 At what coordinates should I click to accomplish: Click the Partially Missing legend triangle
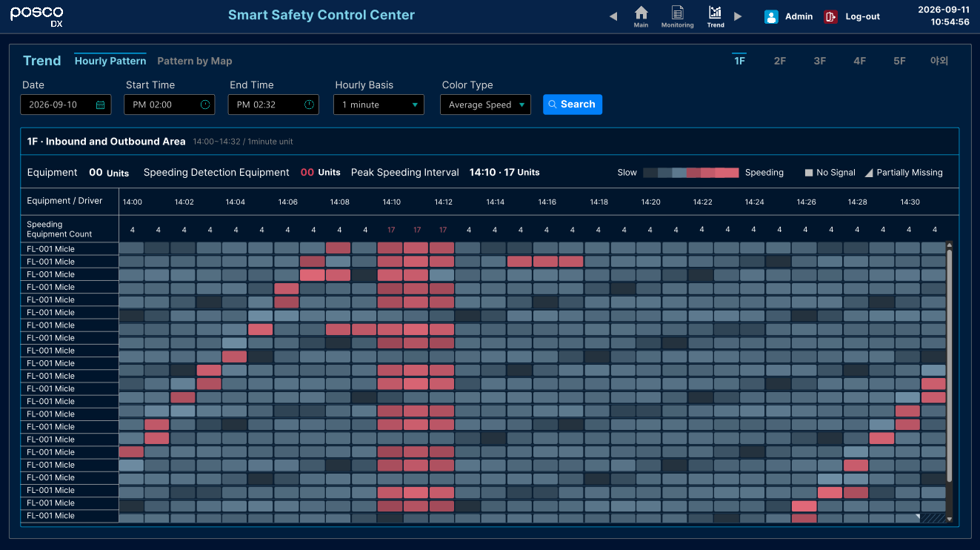click(870, 173)
